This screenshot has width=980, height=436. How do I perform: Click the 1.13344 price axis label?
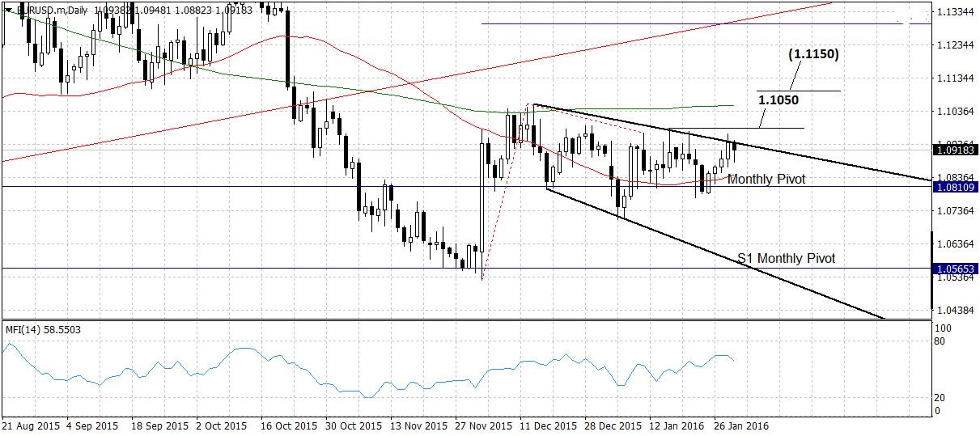[955, 11]
